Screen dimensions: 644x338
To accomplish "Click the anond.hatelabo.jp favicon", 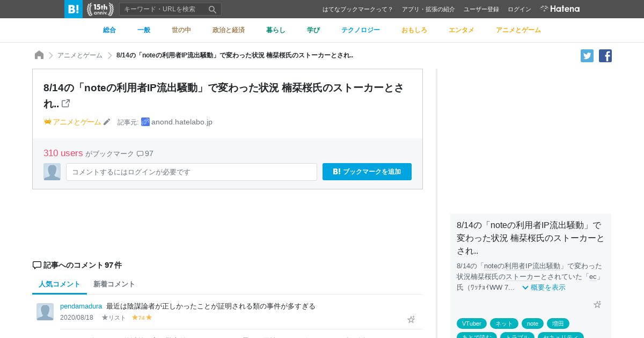I will pyautogui.click(x=145, y=122).
